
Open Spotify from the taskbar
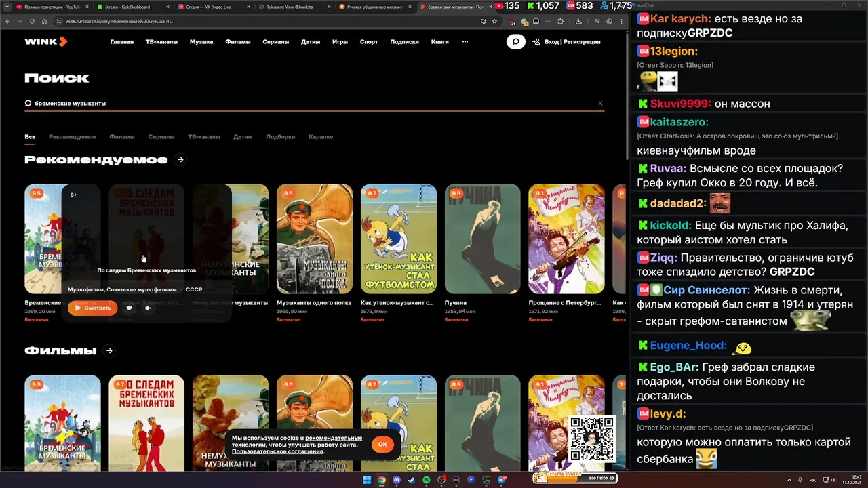coord(427,480)
